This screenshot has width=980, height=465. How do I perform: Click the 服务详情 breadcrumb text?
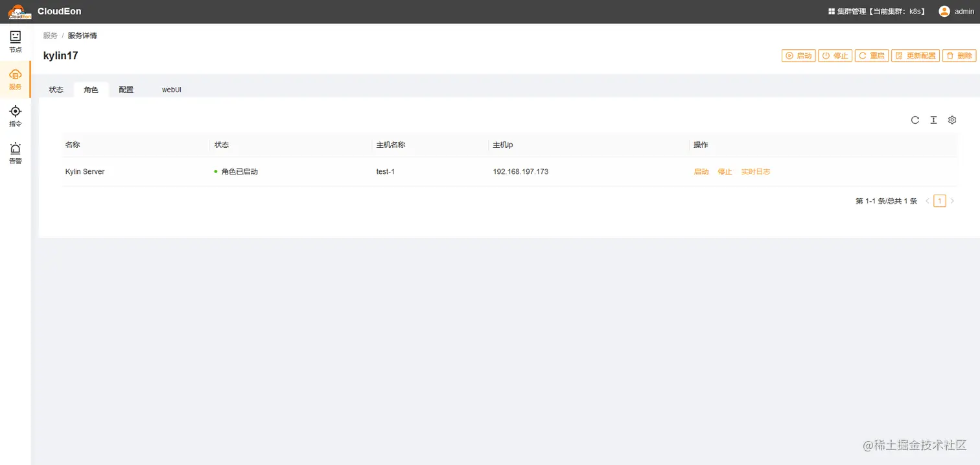coord(82,36)
